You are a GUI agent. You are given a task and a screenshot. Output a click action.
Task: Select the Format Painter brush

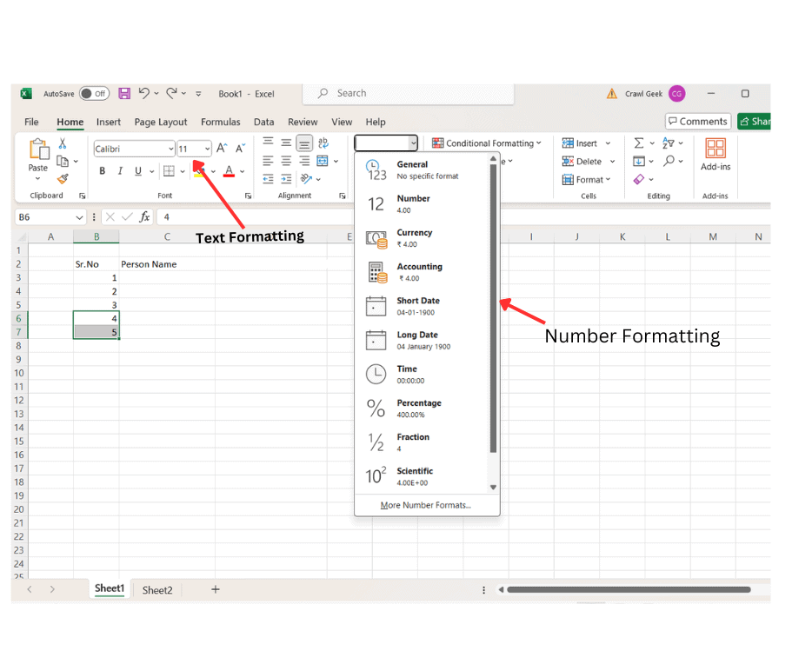(x=63, y=179)
